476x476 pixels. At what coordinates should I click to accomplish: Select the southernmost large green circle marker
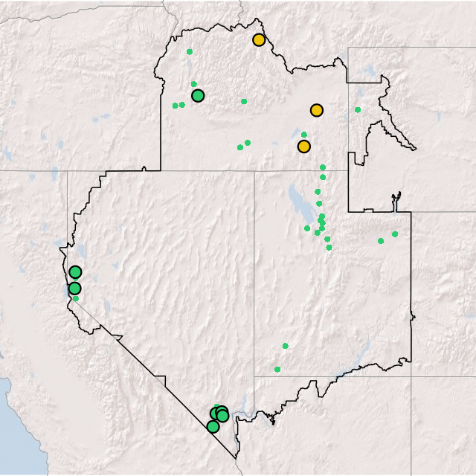point(213,427)
